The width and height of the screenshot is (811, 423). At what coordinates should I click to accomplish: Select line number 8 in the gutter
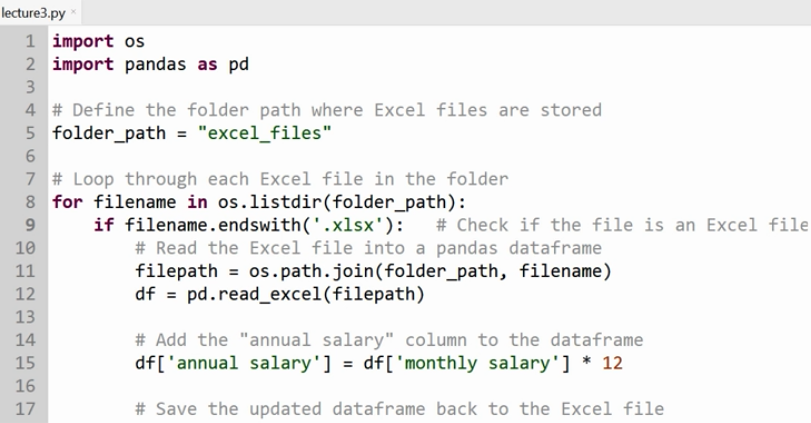point(32,202)
